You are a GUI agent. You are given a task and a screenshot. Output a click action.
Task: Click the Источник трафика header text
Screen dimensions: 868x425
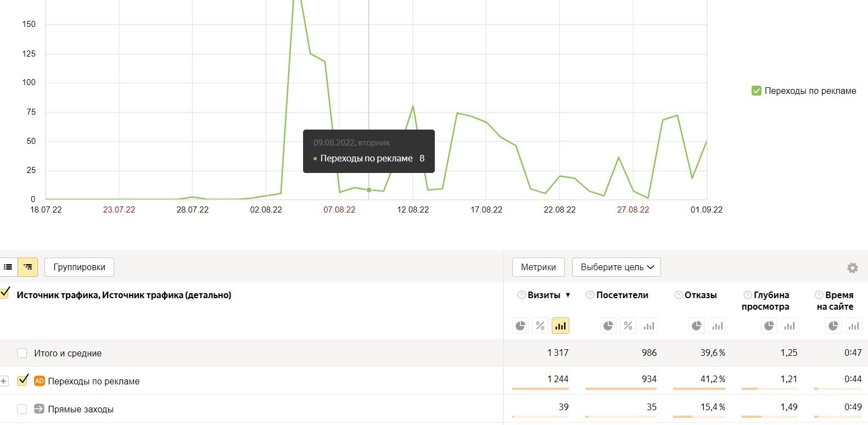pos(124,295)
